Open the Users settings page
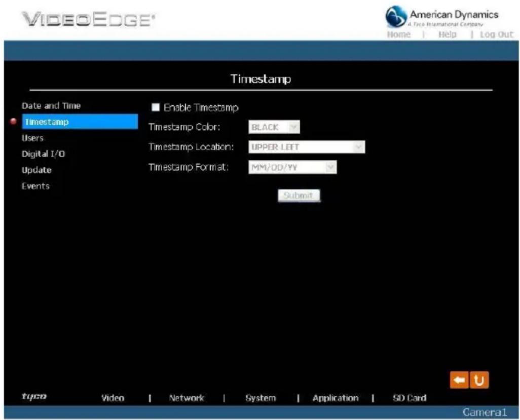Image resolution: width=520 pixels, height=420 pixels. (32, 138)
